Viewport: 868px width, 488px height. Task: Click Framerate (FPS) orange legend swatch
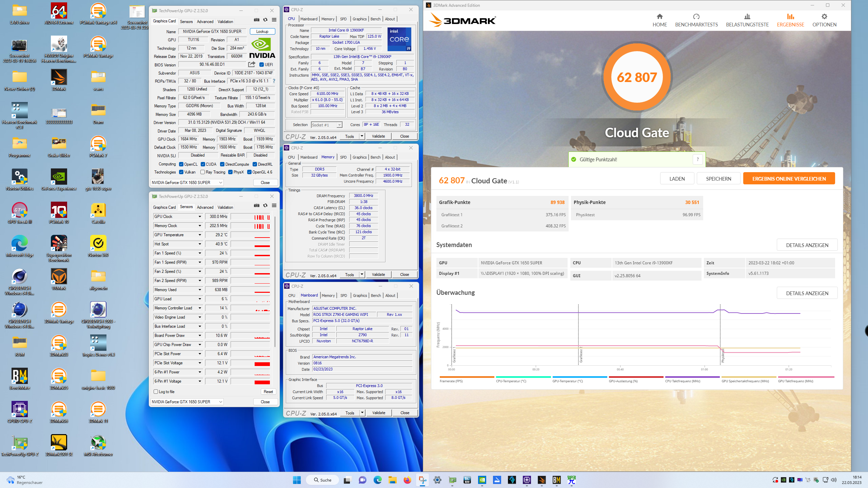point(467,377)
